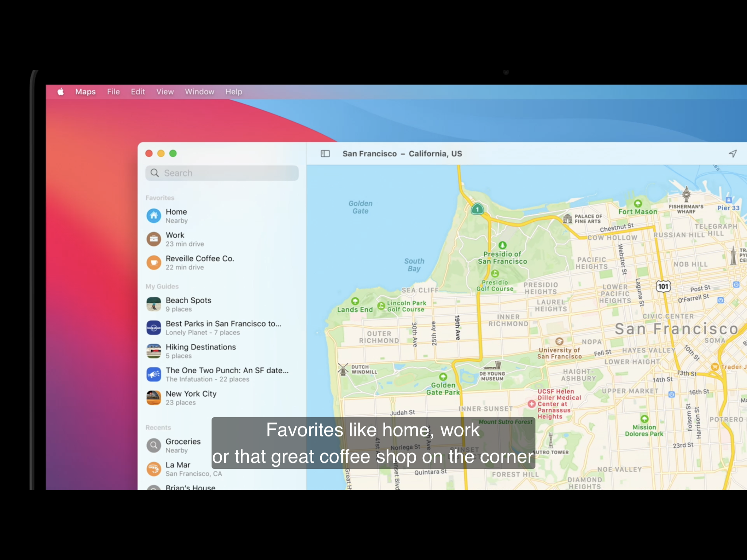Click the Lands End park pin
Viewport: 747px width, 560px height.
pos(355,301)
